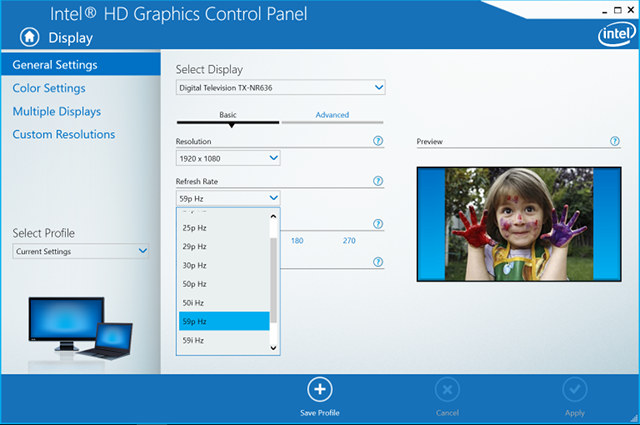Click the Cancel X icon
This screenshot has width=640, height=425.
[x=447, y=390]
